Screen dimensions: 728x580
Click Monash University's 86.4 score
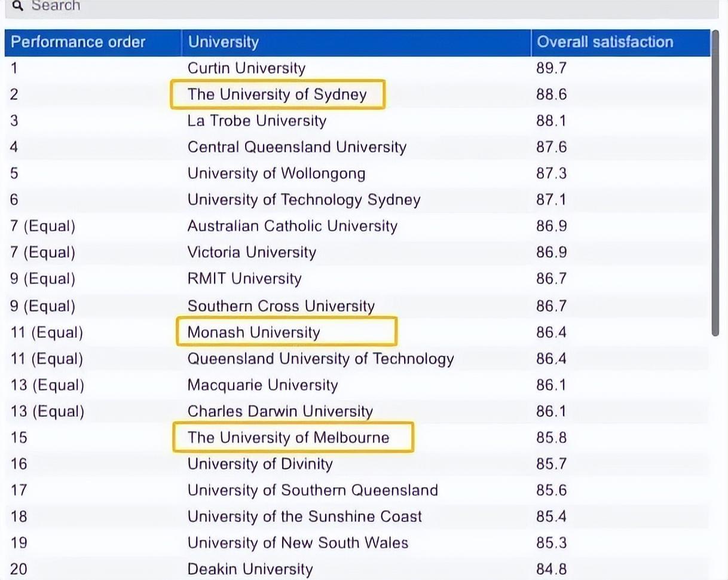tap(551, 332)
